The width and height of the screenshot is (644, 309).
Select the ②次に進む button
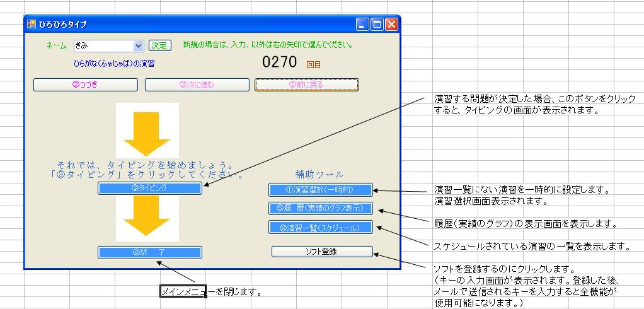tap(197, 85)
